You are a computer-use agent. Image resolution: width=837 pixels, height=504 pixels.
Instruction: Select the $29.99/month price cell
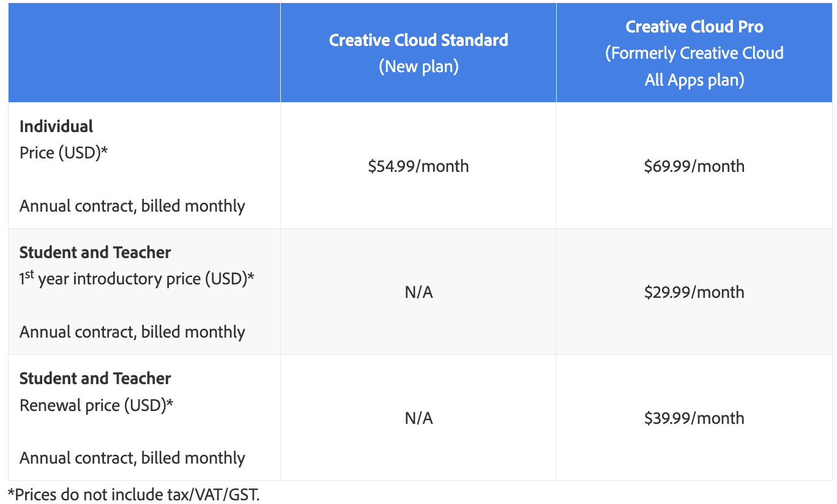coord(694,292)
